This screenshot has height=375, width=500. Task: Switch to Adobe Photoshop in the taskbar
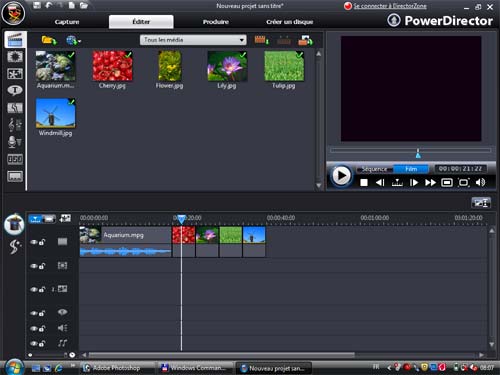tap(117, 368)
